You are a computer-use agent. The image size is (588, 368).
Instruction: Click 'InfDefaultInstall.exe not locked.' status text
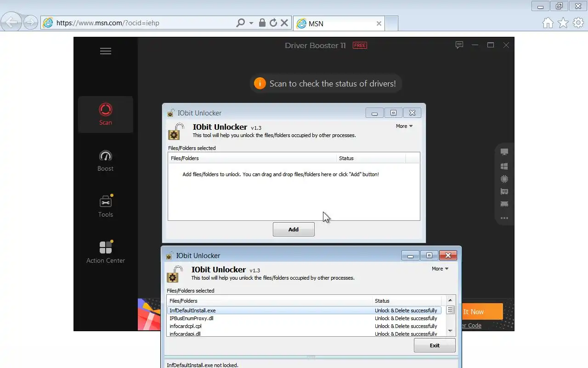pyautogui.click(x=203, y=365)
